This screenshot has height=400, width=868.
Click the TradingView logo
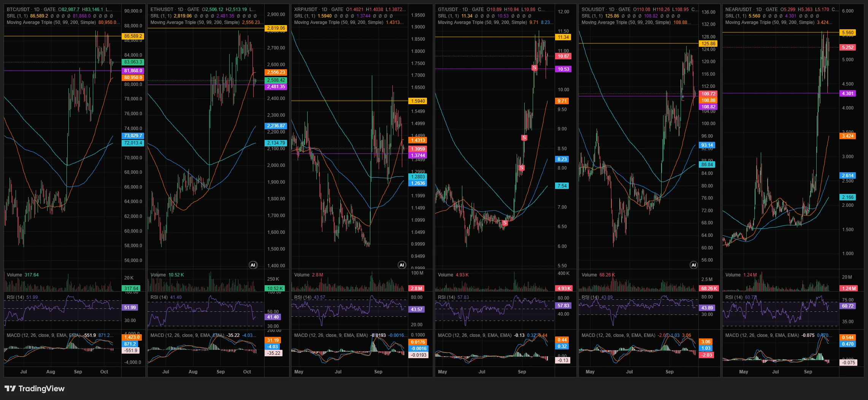tap(35, 389)
